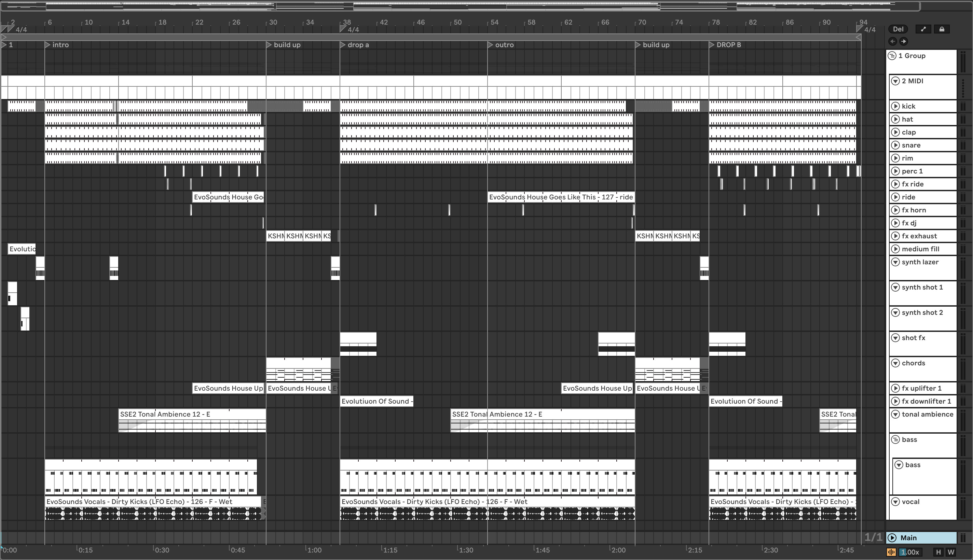This screenshot has height=560, width=973.
Task: Select the 'EvoSounds House Go' clip in intro
Action: 228,197
